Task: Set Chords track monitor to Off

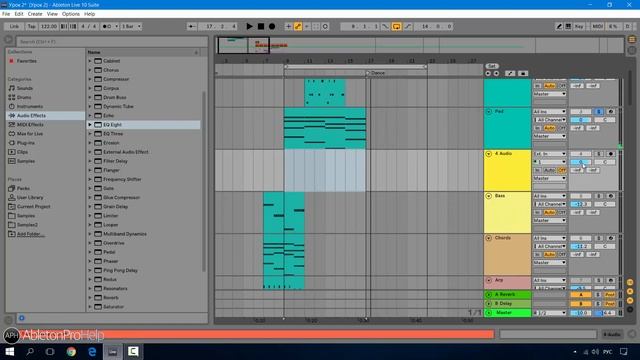Action: click(562, 255)
